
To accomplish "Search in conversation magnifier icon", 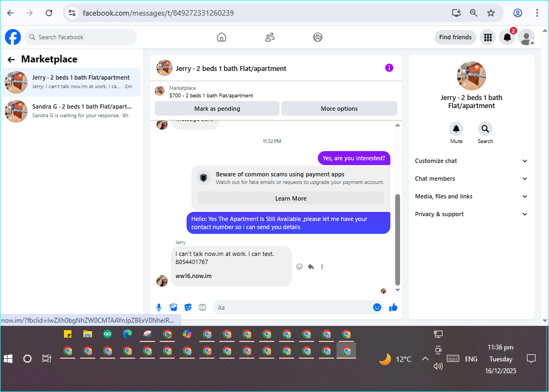I will [485, 129].
